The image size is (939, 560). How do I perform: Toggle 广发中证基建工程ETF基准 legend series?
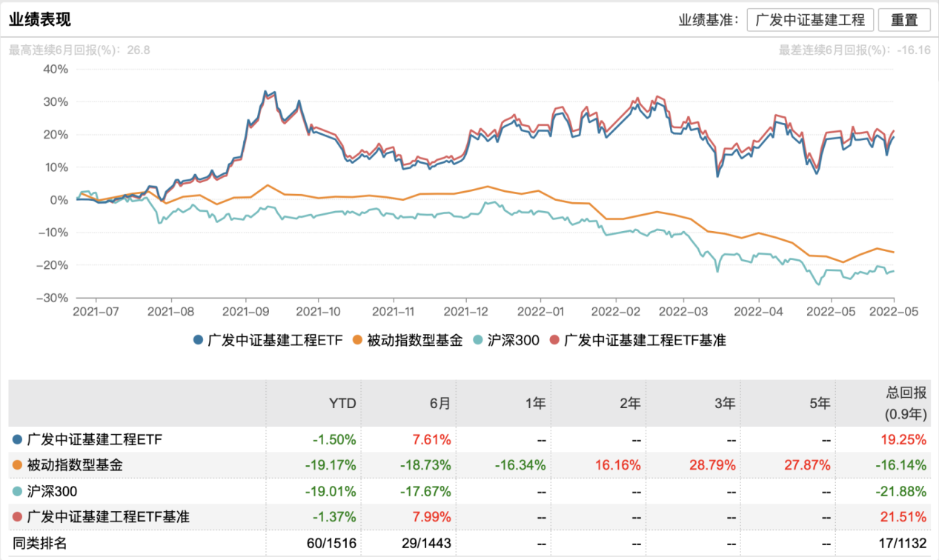coord(637,341)
